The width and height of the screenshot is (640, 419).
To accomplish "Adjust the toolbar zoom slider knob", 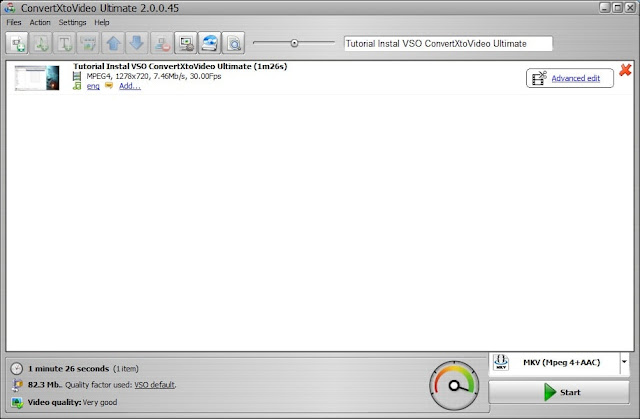I will 294,43.
